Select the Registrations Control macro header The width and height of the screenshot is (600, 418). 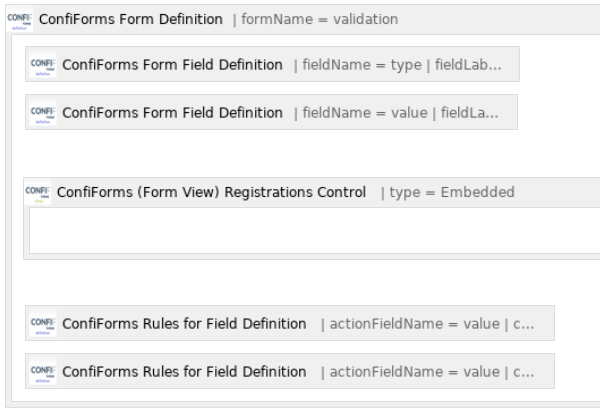coord(312,192)
